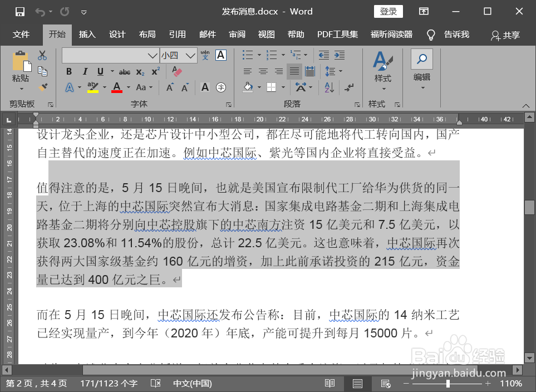Align text to the left

coord(248,71)
